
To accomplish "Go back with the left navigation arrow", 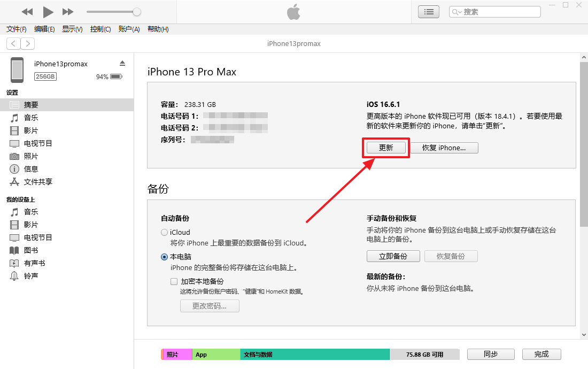I will pyautogui.click(x=14, y=44).
